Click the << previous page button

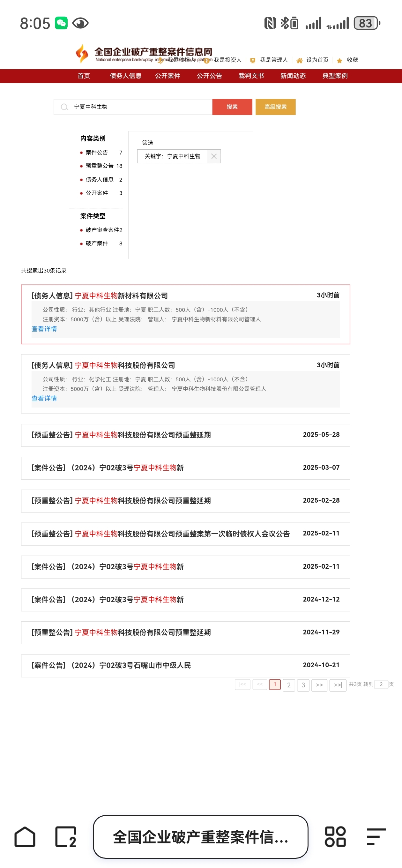(x=260, y=685)
